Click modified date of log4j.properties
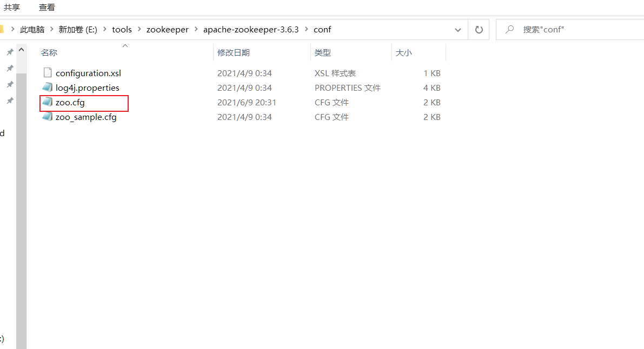This screenshot has width=644, height=349. pyautogui.click(x=244, y=88)
